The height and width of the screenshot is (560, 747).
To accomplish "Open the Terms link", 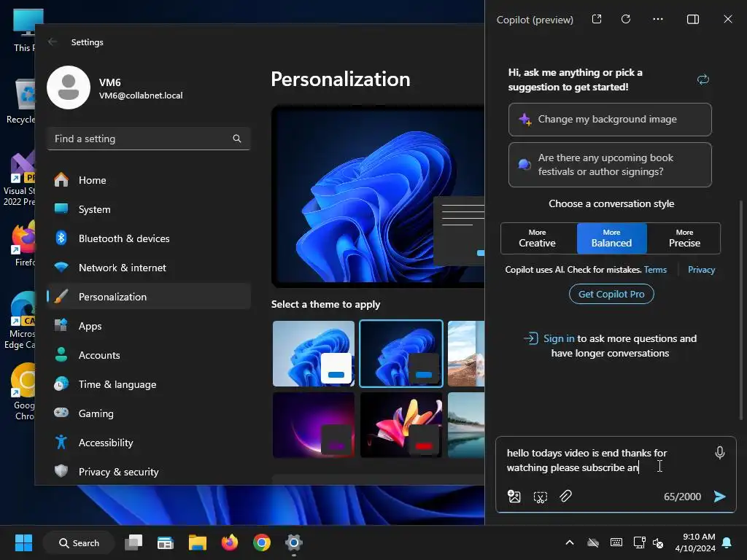I will point(655,270).
